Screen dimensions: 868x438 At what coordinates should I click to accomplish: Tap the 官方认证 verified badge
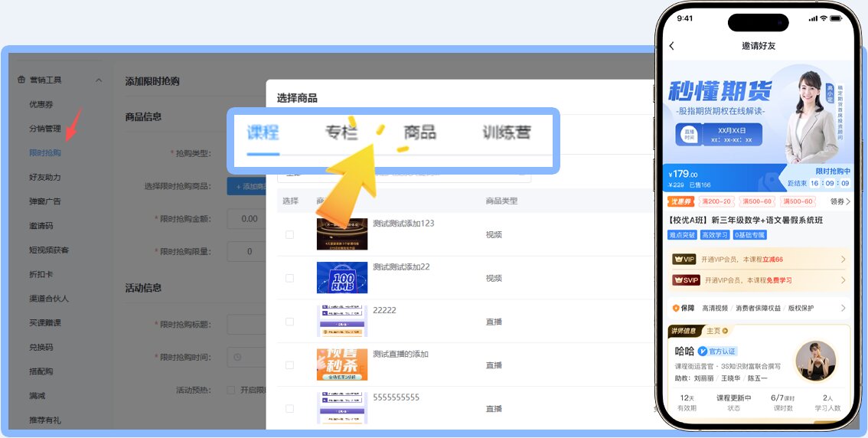(717, 351)
